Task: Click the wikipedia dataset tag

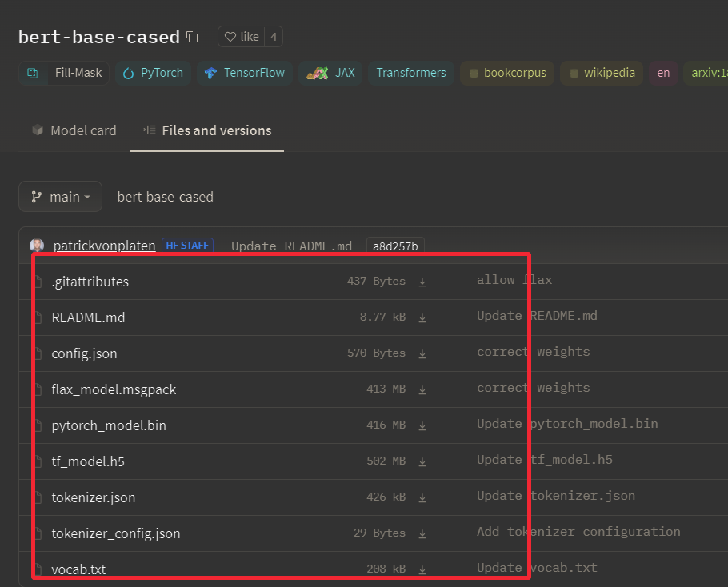Action: (x=602, y=73)
